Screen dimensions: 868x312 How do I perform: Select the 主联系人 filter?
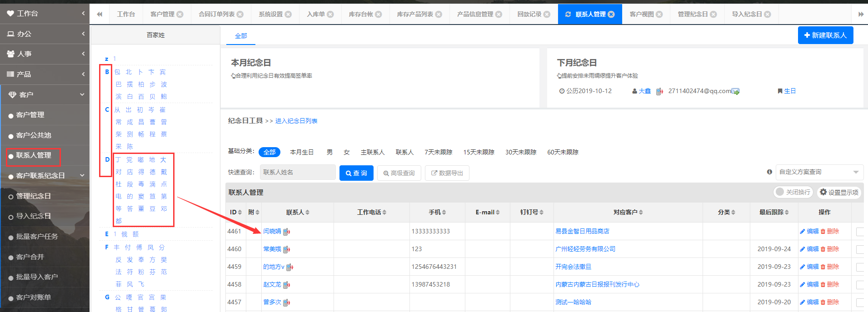[x=373, y=152]
